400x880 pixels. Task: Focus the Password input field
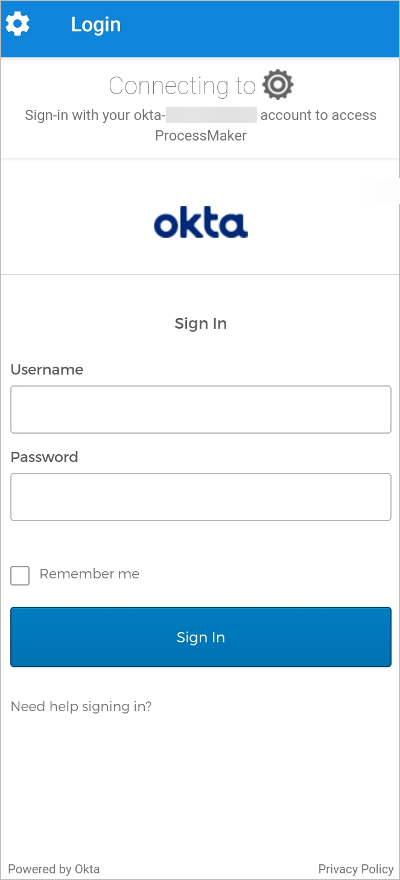pyautogui.click(x=201, y=497)
